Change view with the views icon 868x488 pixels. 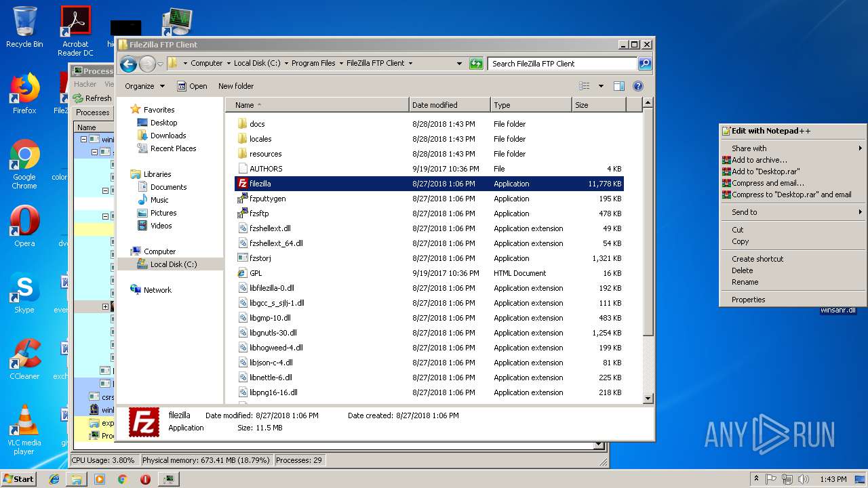(585, 86)
